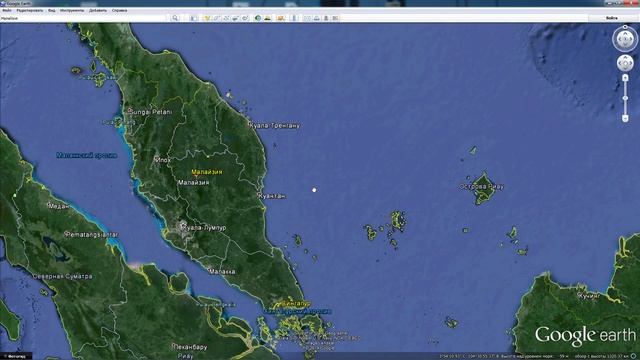Click the email icon in toolbar
640x360 pixels.
coord(307,18)
